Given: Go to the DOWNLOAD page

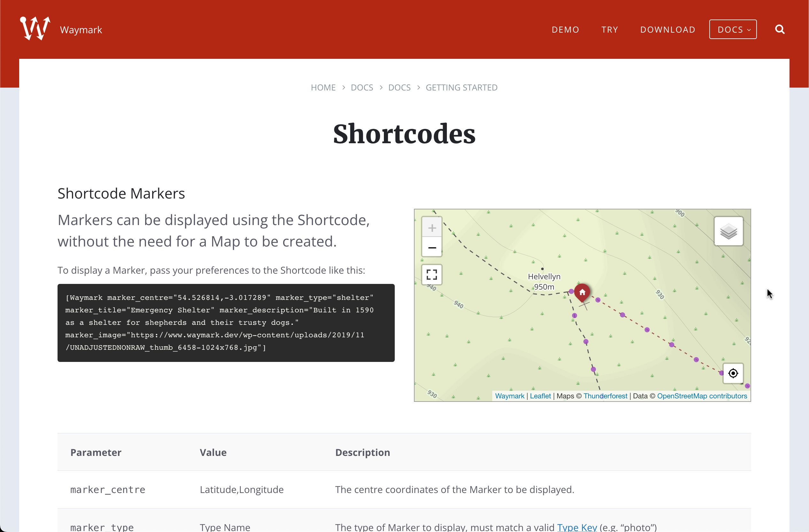Looking at the screenshot, I should click(668, 30).
